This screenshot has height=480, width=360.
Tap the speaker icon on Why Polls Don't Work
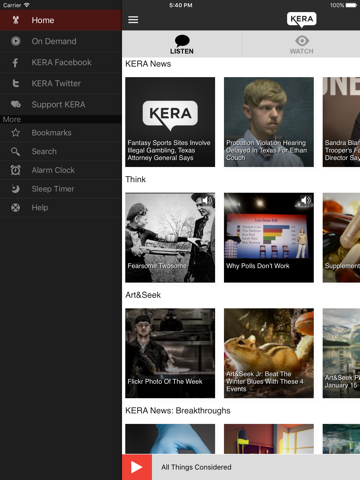click(x=306, y=200)
